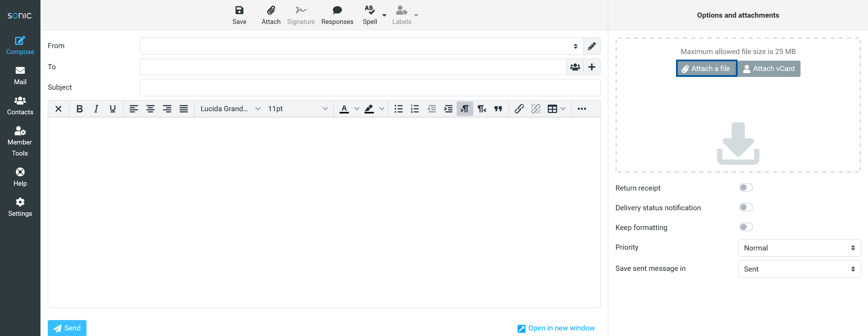868x336 pixels.
Task: Apply the black text color swatch
Action: (344, 109)
